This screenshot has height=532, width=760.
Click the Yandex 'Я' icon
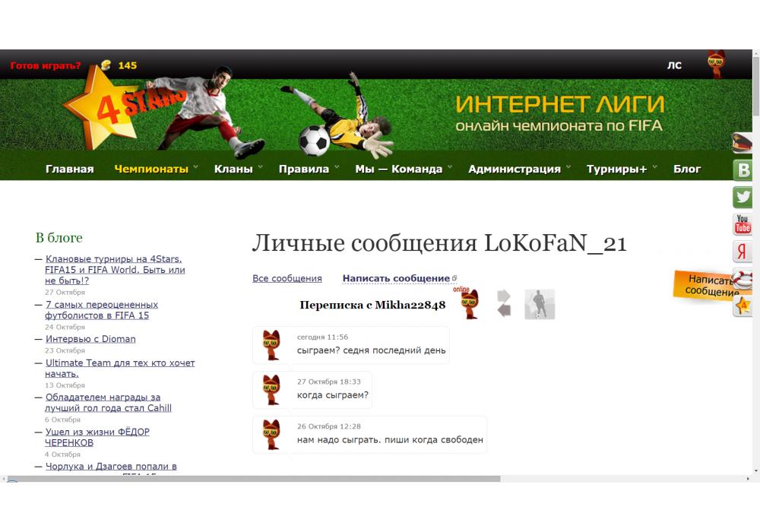point(743,252)
